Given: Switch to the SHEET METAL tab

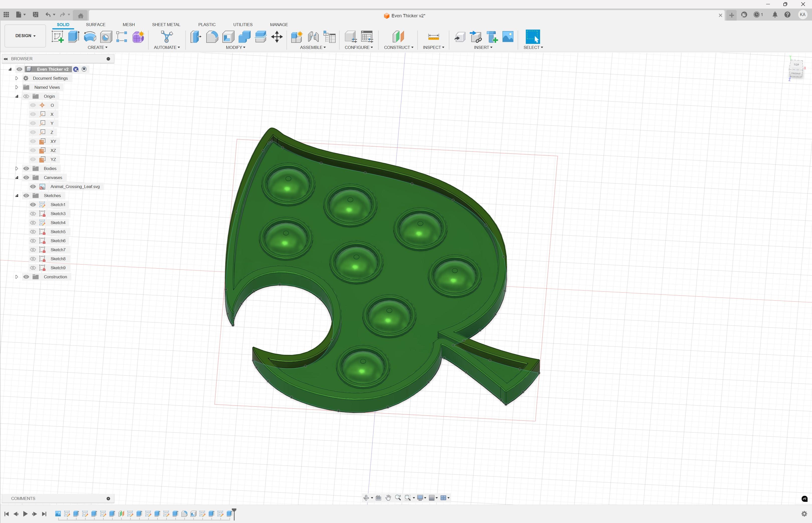Looking at the screenshot, I should [166, 25].
